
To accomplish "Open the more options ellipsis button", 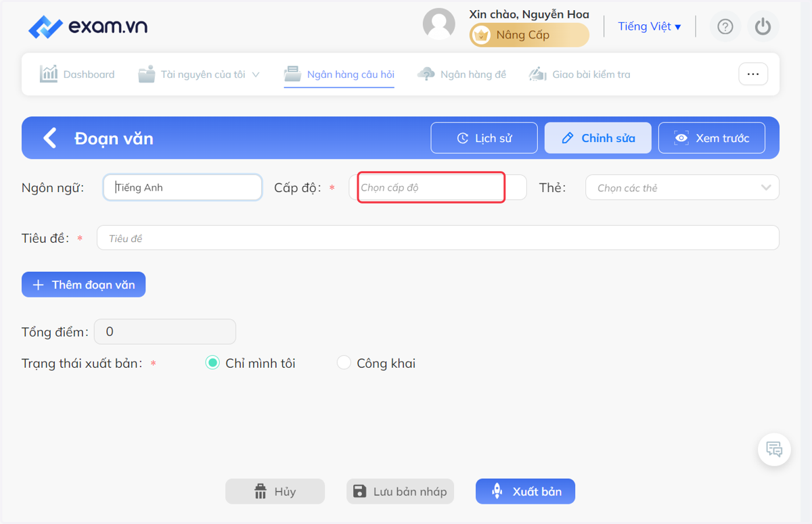I will click(753, 74).
